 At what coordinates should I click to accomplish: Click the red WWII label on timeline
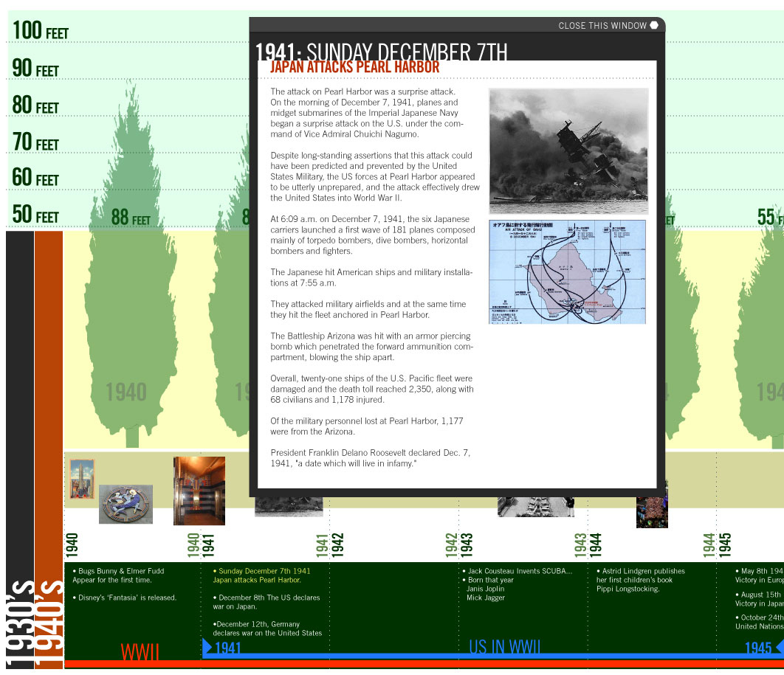(x=140, y=651)
